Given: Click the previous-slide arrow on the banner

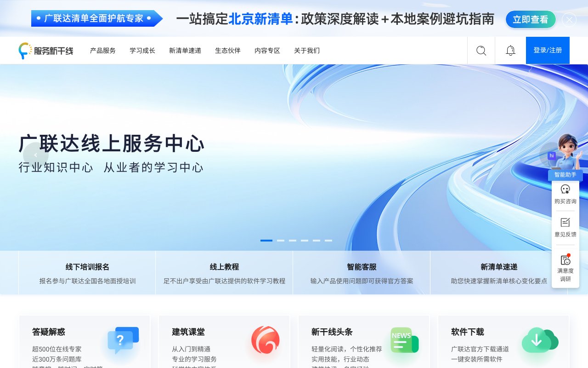Looking at the screenshot, I should [x=36, y=155].
